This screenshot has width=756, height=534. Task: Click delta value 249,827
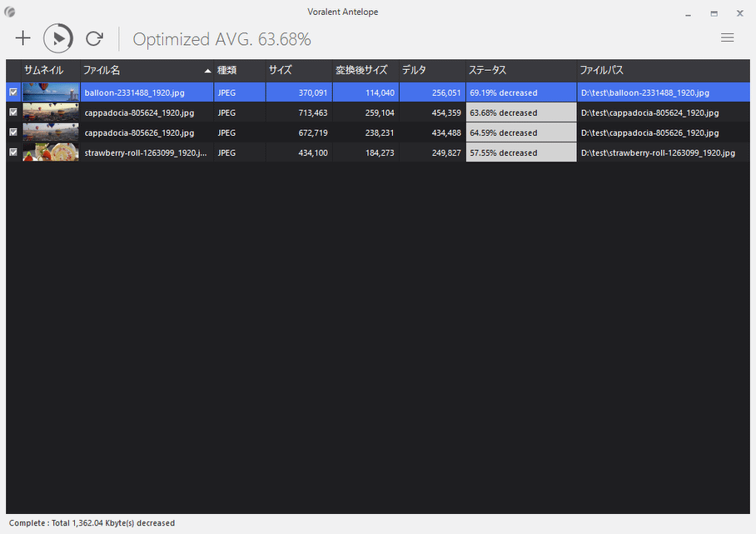[446, 153]
